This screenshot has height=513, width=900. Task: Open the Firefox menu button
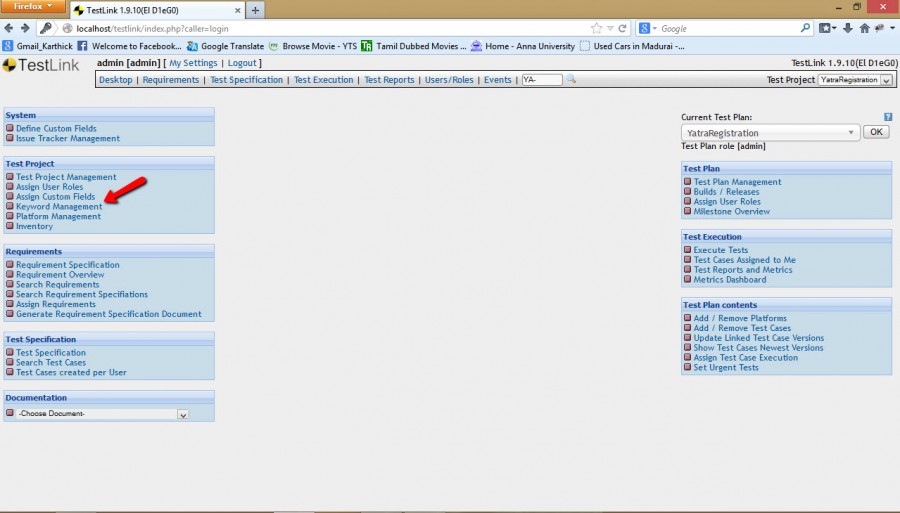pos(33,6)
